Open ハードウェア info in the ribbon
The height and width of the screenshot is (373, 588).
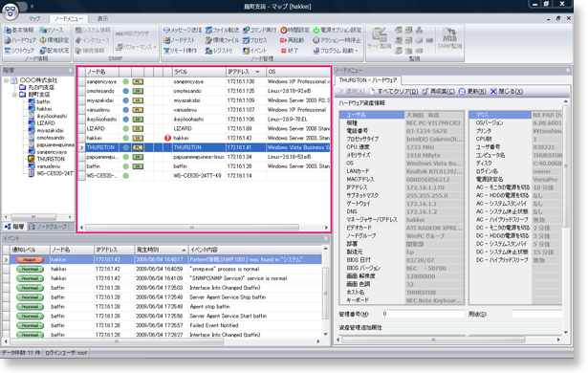click(20, 40)
